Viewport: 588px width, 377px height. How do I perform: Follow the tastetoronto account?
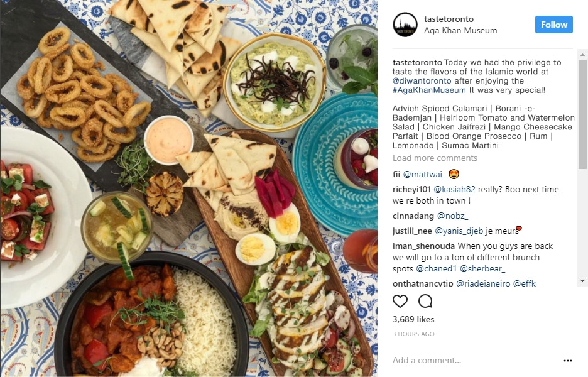[x=554, y=25]
